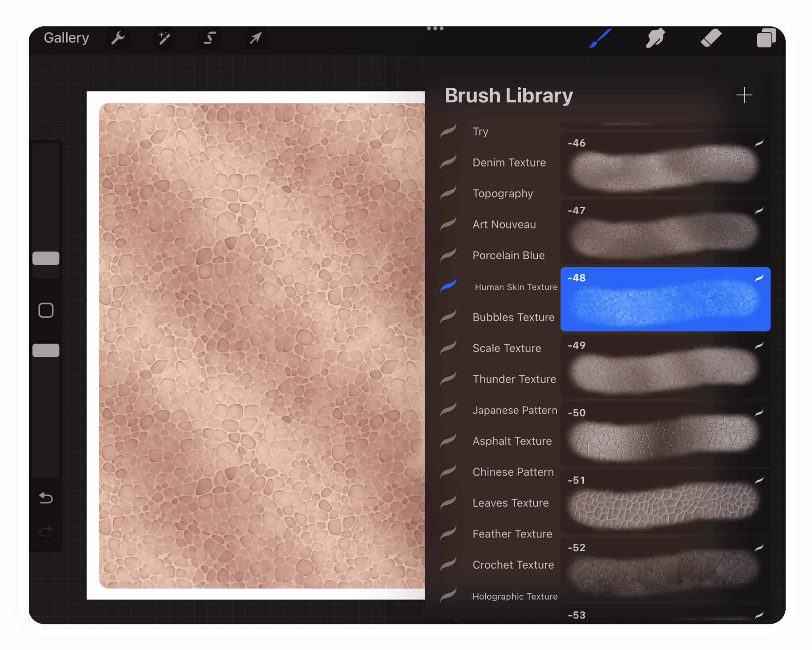Tap the Redo arrow in the sidebar
The width and height of the screenshot is (812, 650).
coord(46,530)
